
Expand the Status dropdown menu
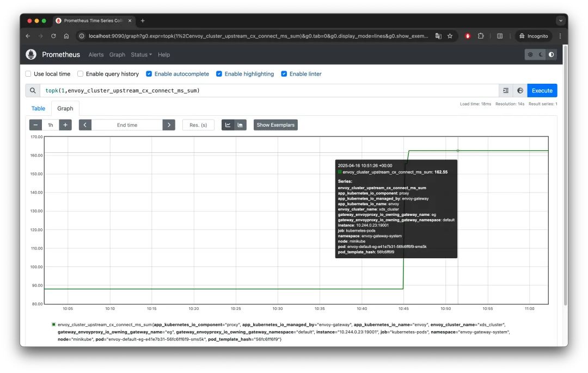point(142,55)
